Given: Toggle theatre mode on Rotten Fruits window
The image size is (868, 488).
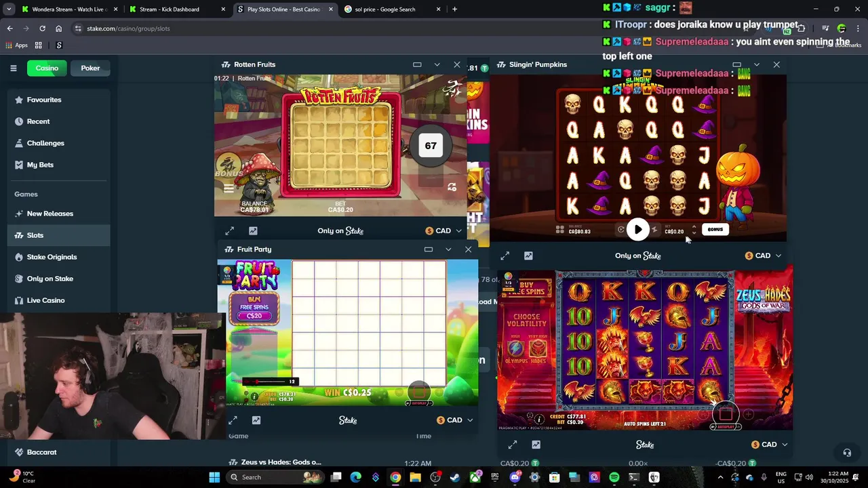Looking at the screenshot, I should point(417,64).
